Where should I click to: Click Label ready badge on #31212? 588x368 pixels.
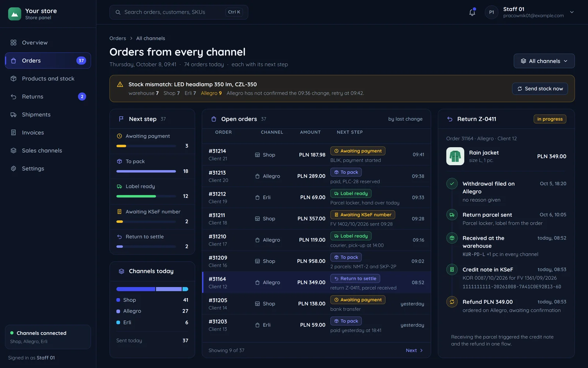351,194
